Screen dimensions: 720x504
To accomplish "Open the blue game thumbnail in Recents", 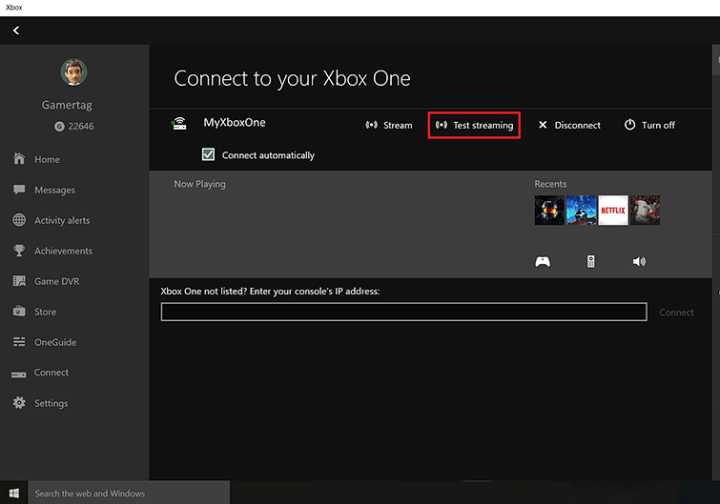I will 581,210.
